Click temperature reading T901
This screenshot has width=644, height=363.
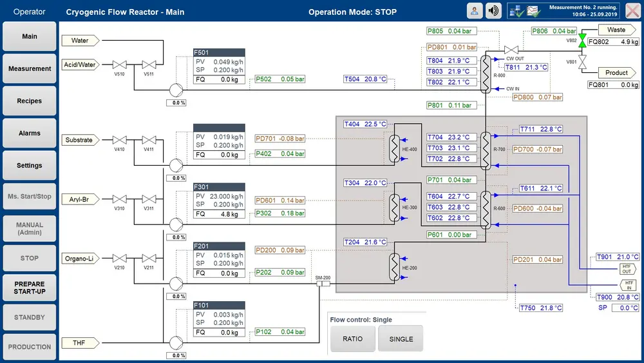618,257
